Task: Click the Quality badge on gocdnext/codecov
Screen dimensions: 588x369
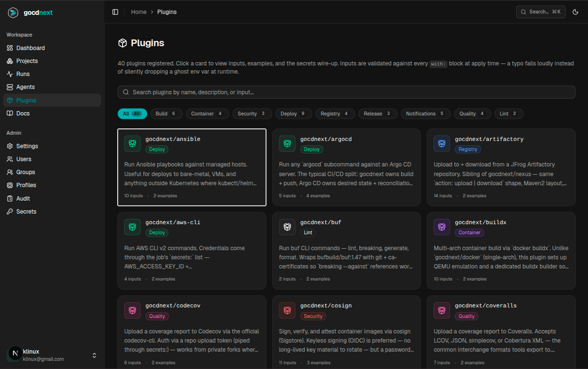Action: point(157,317)
